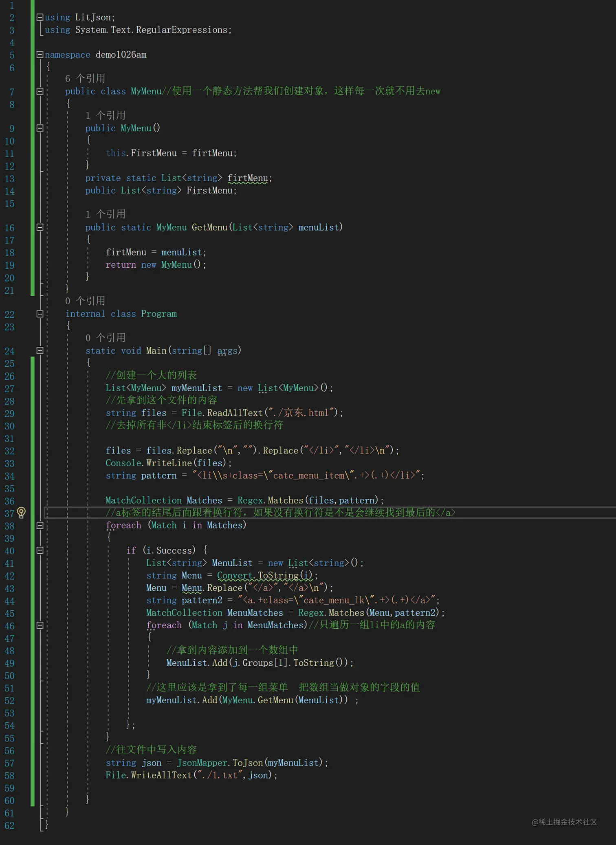Click 'Regex' in the 'MatchCollection Matches' assignment

pos(250,500)
